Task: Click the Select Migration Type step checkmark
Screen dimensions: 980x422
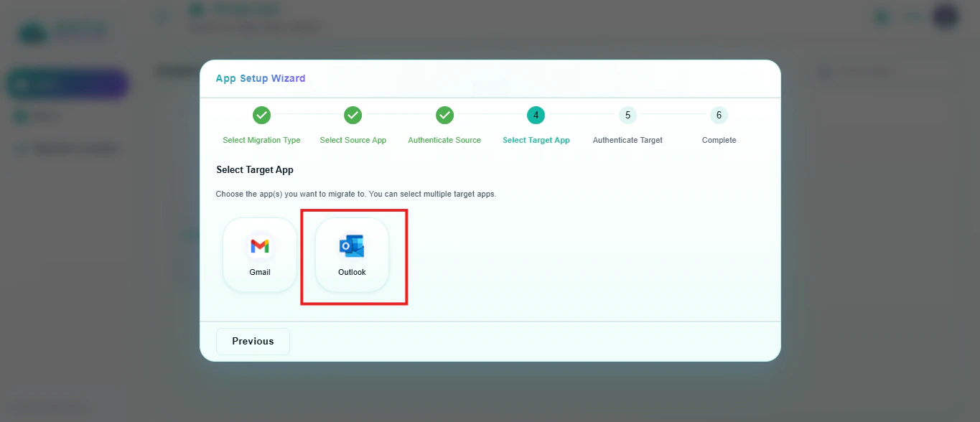Action: (261, 115)
